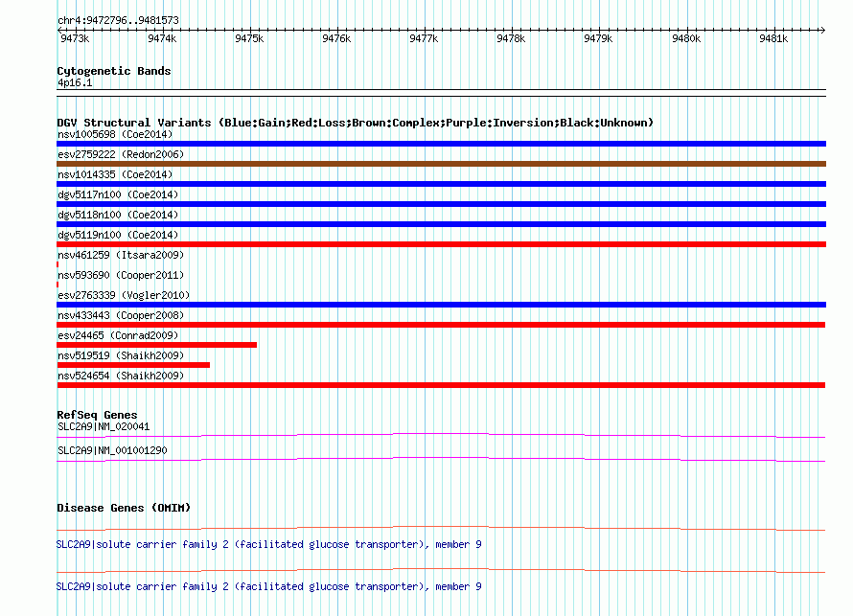Click the dgv5119n100 (Coe2014) red loss bar
Image resolution: width=853 pixels, height=616 pixels.
(x=441, y=244)
